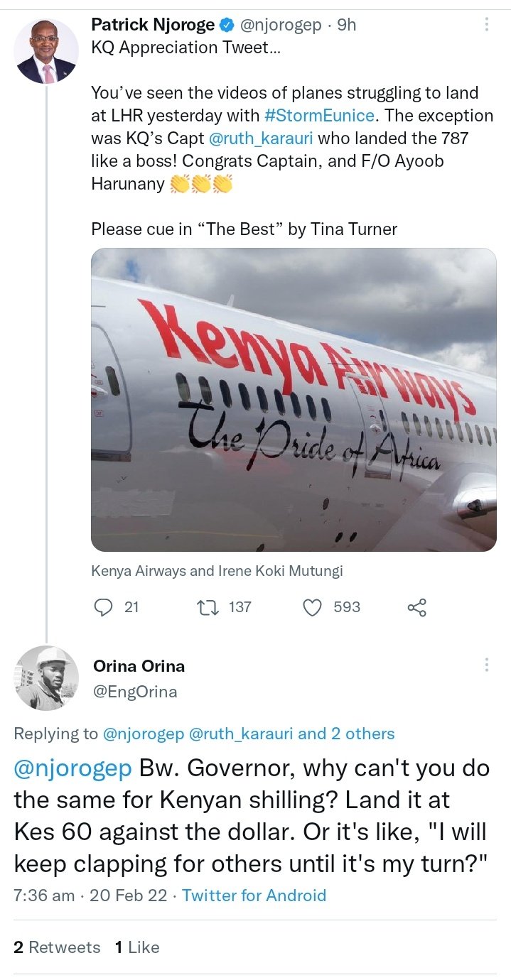This screenshot has width=511, height=980.
Task: View the Kenya Airways airplane photo
Action: pyautogui.click(x=294, y=399)
